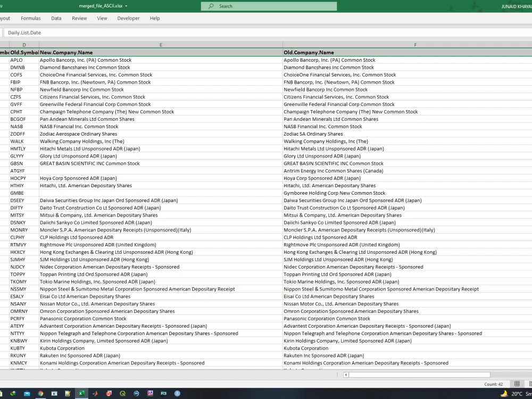
Task: Select cell with symbol APLO
Action: pos(24,60)
